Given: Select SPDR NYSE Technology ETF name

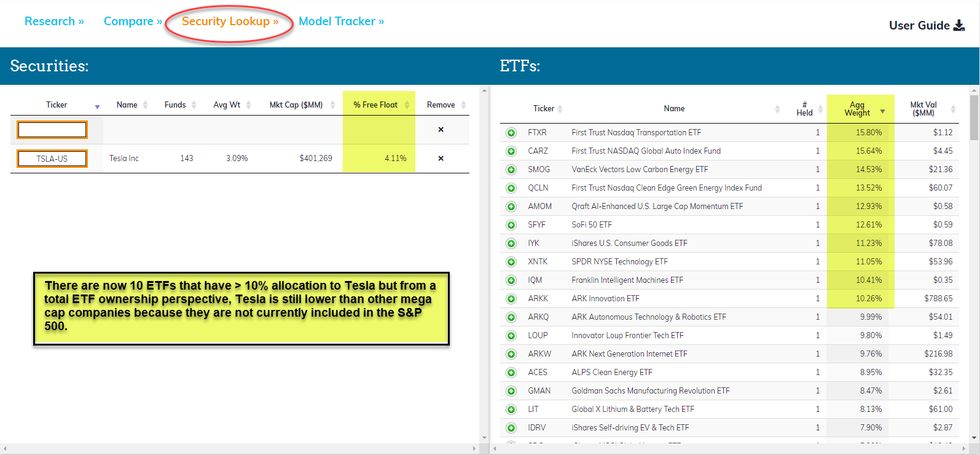Looking at the screenshot, I should (x=619, y=262).
